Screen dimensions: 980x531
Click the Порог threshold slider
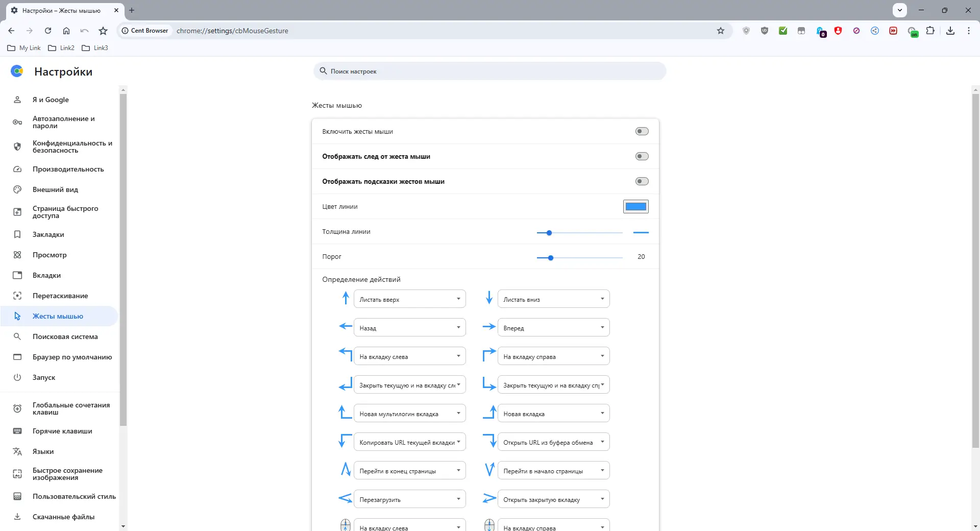pyautogui.click(x=579, y=258)
